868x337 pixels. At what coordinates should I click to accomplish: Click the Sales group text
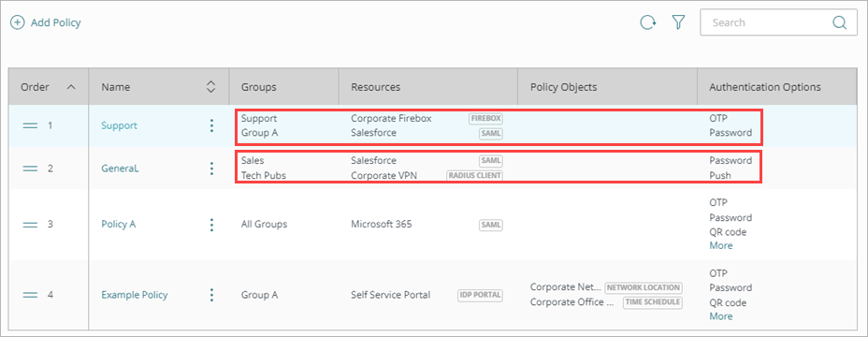(x=253, y=160)
